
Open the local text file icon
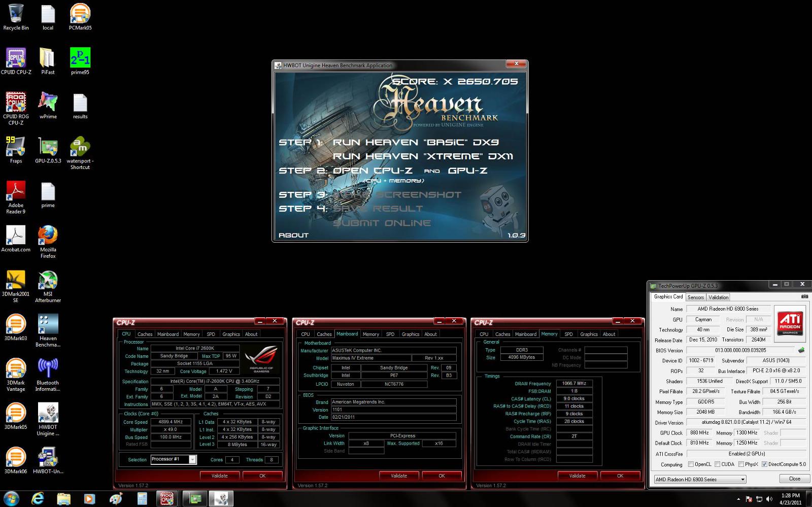[x=48, y=17]
